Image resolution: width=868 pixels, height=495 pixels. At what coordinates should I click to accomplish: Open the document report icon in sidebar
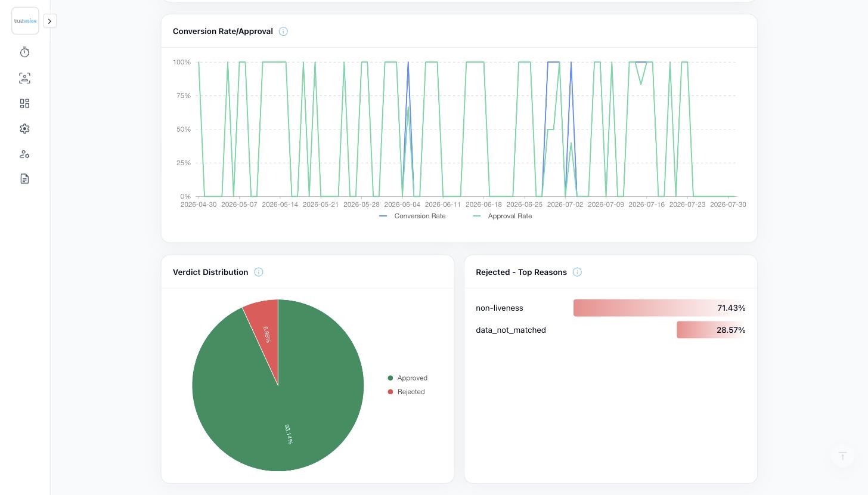click(x=24, y=179)
